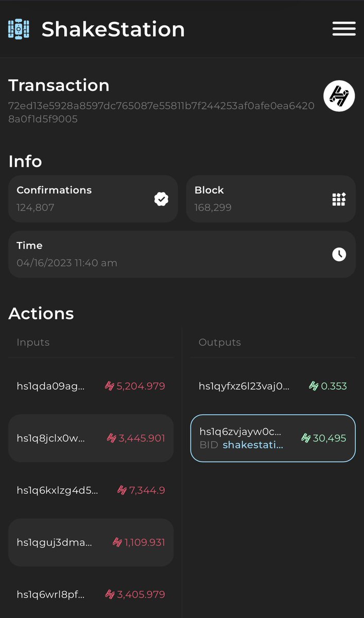This screenshot has height=618, width=364.
Task: Click the confirmations verified badge icon
Action: (161, 199)
